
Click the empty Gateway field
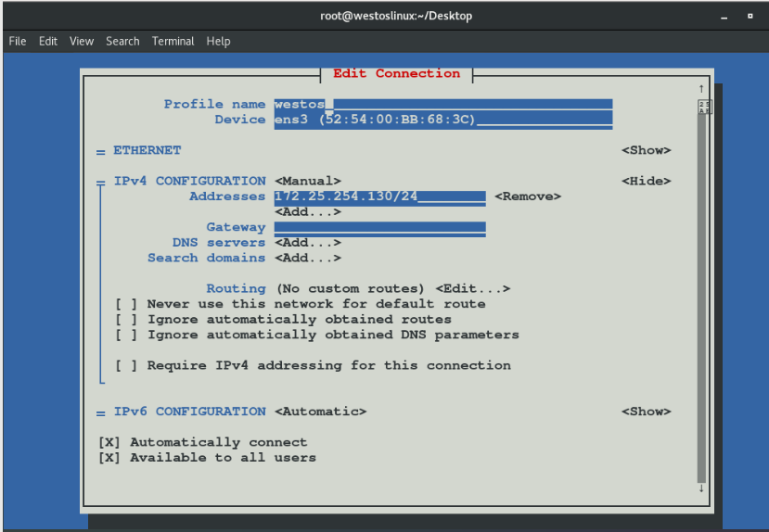tap(380, 229)
